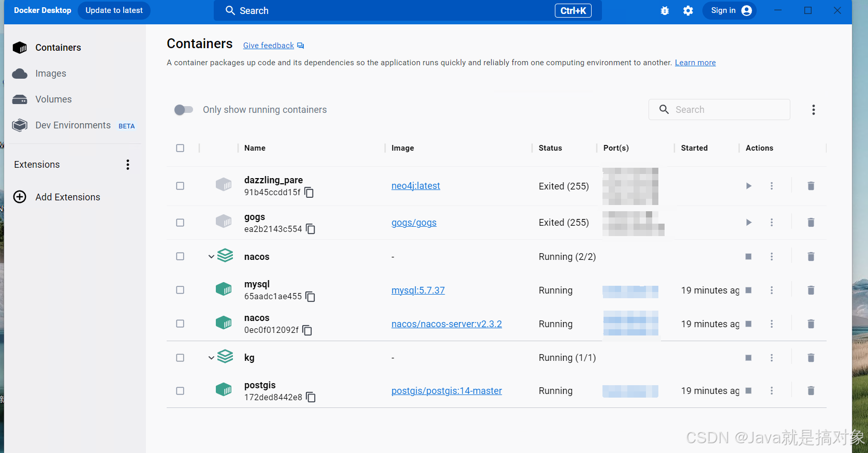Open the troubleshoot bug icon

(x=665, y=10)
